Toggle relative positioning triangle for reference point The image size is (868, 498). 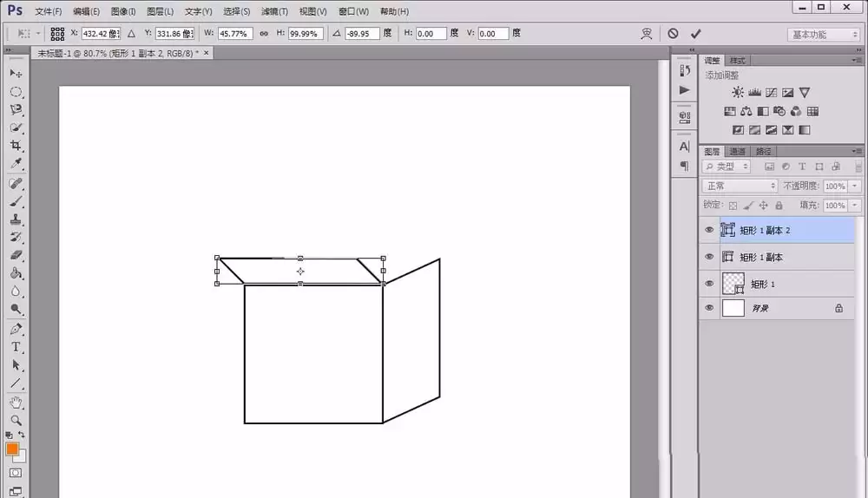[x=131, y=34]
